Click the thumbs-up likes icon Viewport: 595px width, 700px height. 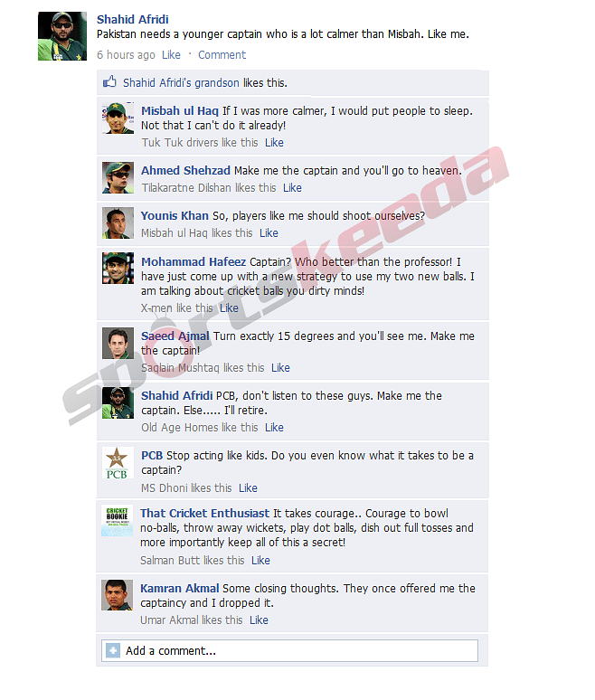click(109, 81)
